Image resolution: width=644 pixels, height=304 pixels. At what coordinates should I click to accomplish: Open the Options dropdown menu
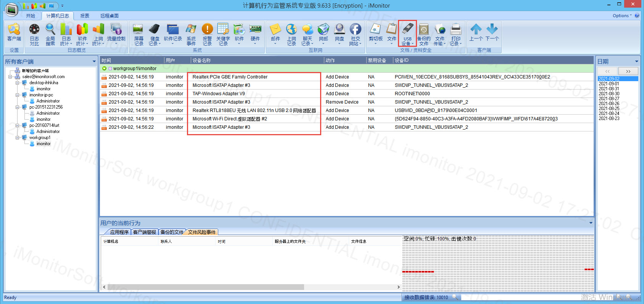[622, 16]
